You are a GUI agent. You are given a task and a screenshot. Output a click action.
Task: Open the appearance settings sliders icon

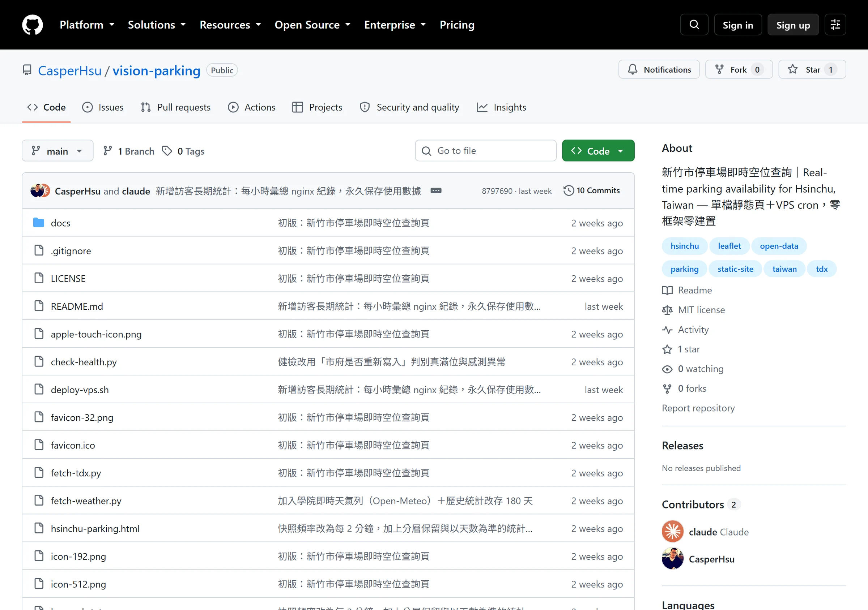[x=835, y=25]
